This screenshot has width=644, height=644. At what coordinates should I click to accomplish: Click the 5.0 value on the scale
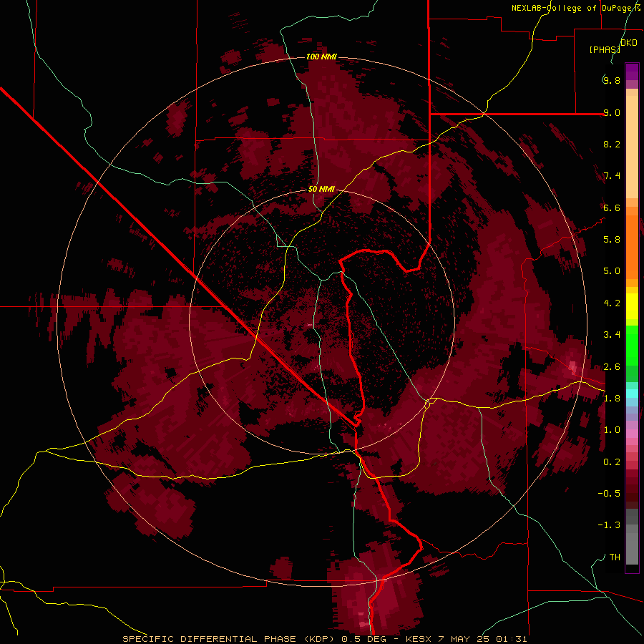pos(612,271)
